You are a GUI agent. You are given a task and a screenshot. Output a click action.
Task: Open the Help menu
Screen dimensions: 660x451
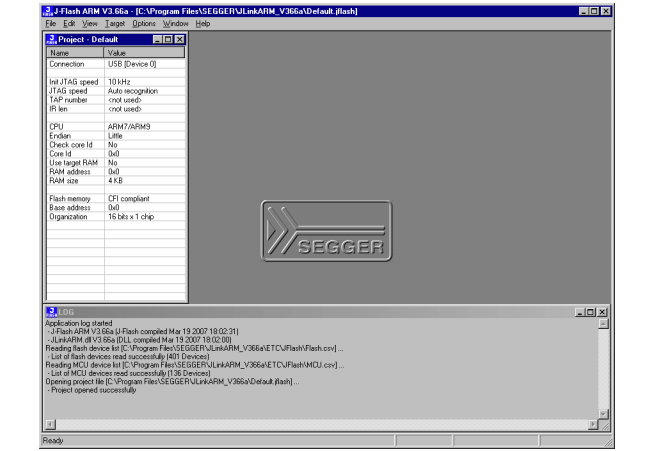[203, 24]
